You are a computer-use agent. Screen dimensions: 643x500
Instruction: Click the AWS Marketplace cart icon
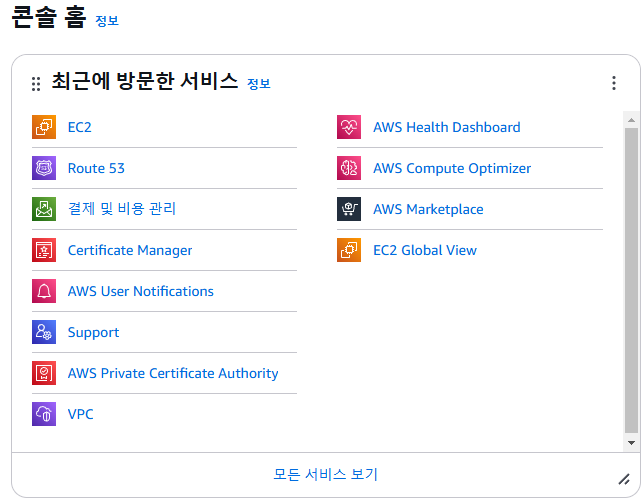[x=349, y=209]
